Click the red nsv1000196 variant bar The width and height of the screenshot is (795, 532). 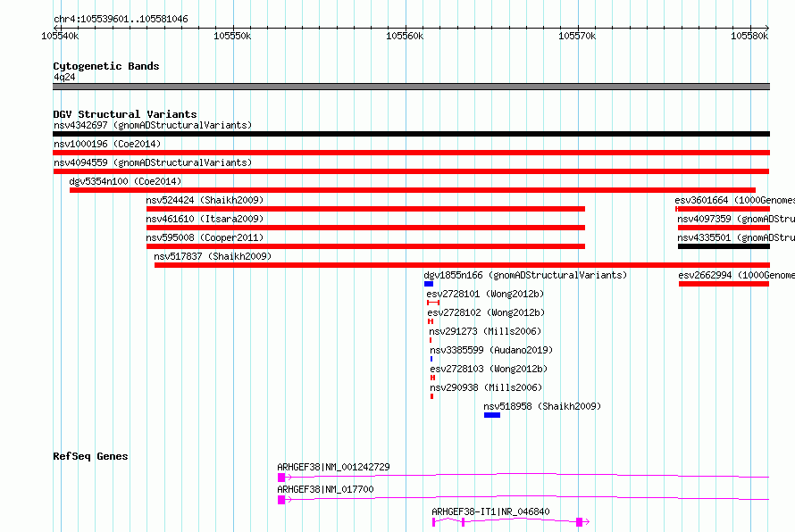[411, 153]
